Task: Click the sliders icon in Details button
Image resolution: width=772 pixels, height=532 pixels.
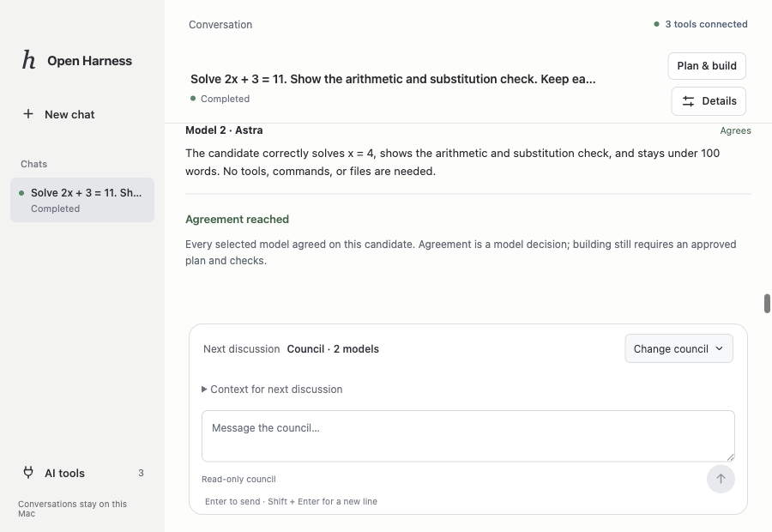Action: tap(688, 101)
